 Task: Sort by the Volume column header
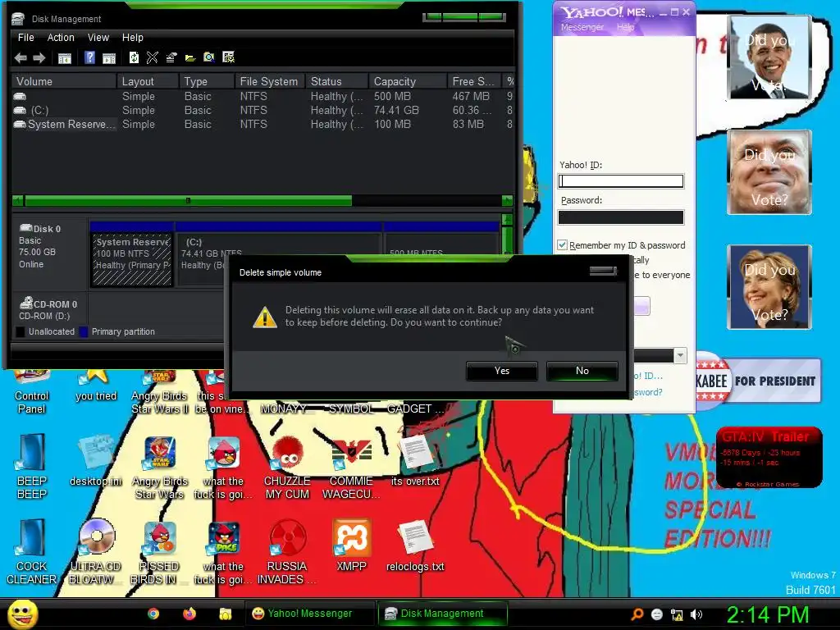tap(64, 81)
